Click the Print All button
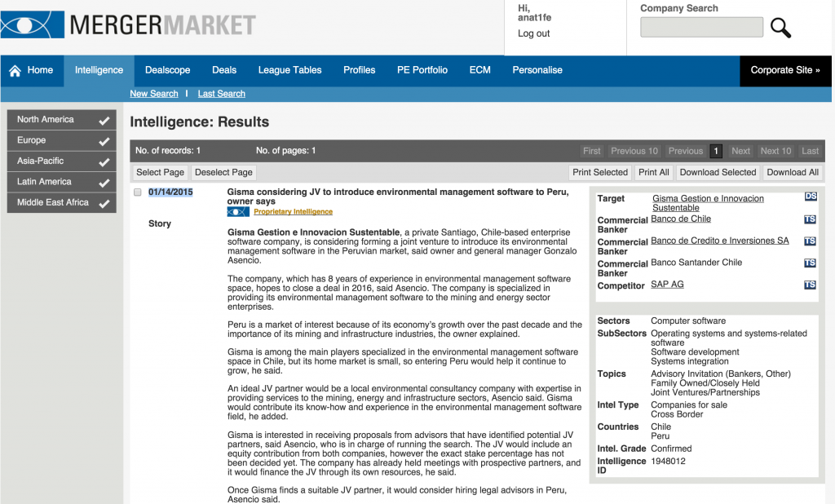Image resolution: width=835 pixels, height=504 pixels. (654, 173)
